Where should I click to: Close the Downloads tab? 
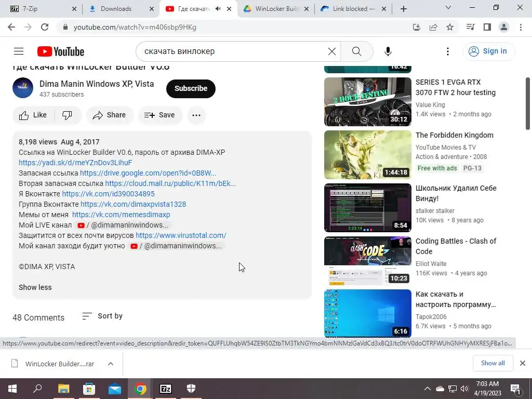click(x=152, y=9)
